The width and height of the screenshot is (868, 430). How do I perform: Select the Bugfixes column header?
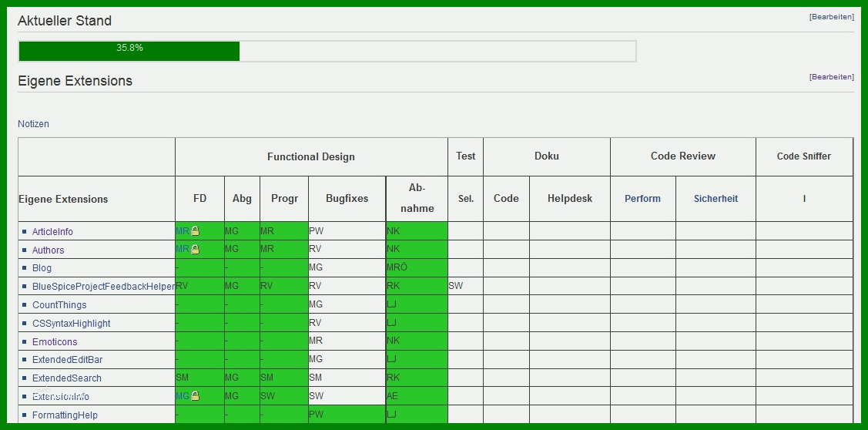[347, 199]
